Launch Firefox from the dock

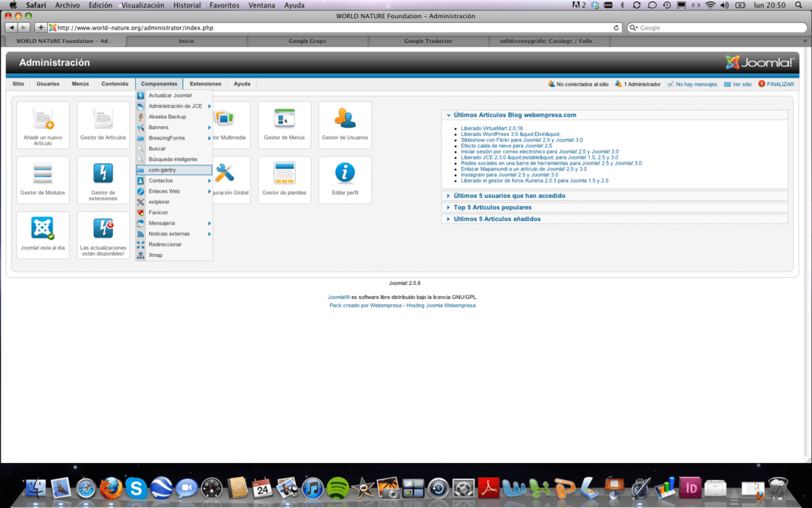point(111,488)
